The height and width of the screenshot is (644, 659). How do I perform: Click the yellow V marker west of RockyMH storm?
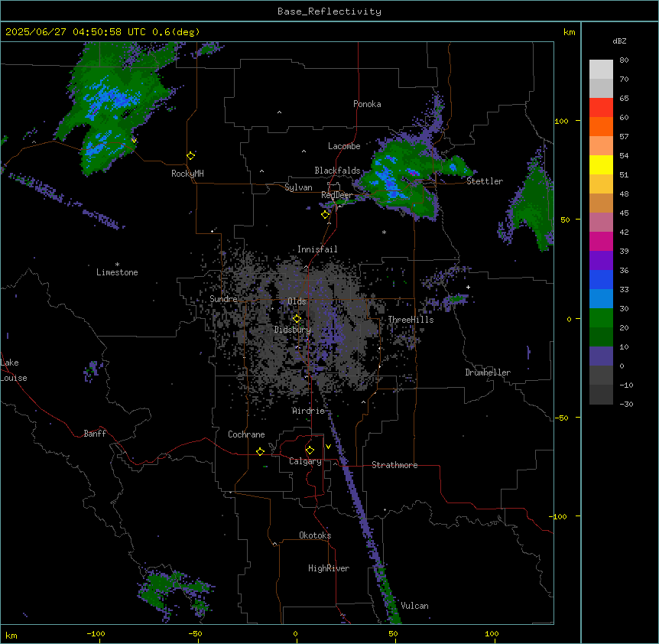click(x=134, y=141)
